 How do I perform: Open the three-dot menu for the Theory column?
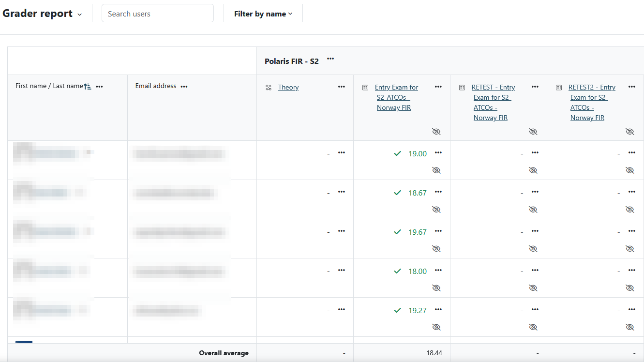[342, 87]
